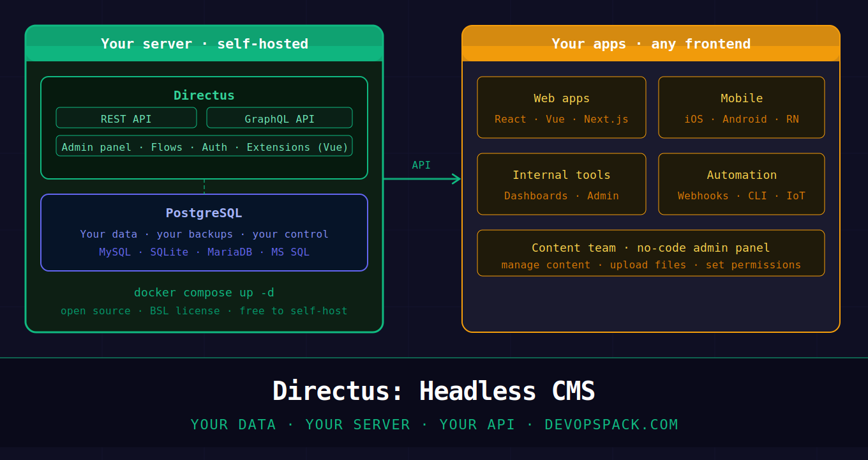Click 'Your data · your backups · your control'
This screenshot has width=868, height=460.
[204, 234]
